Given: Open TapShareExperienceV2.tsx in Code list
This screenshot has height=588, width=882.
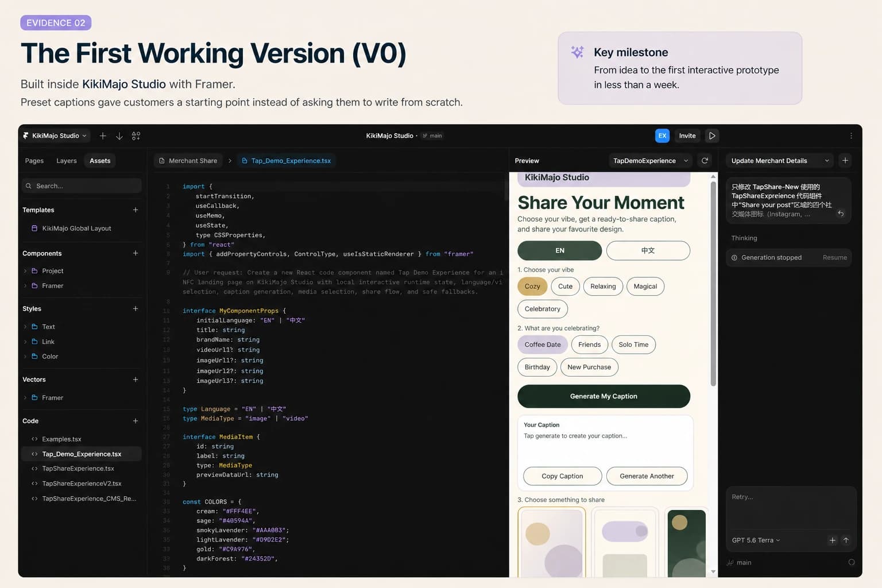Looking at the screenshot, I should coord(82,483).
